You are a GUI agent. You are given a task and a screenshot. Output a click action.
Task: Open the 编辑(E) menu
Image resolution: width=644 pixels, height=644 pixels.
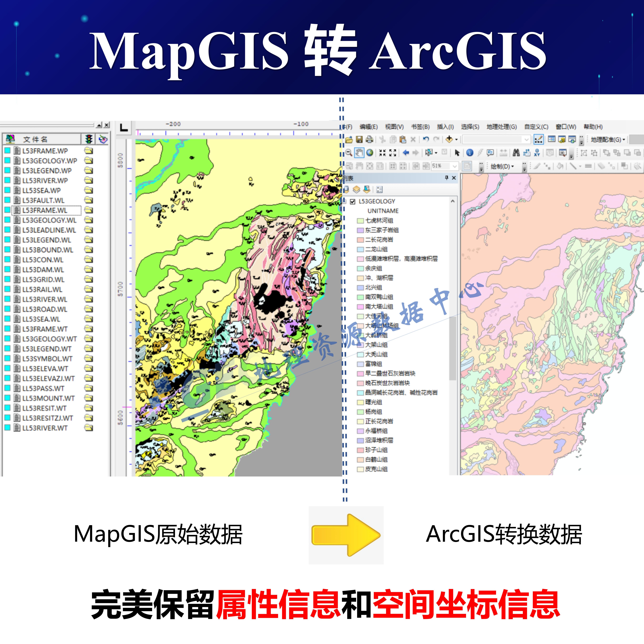pos(368,127)
